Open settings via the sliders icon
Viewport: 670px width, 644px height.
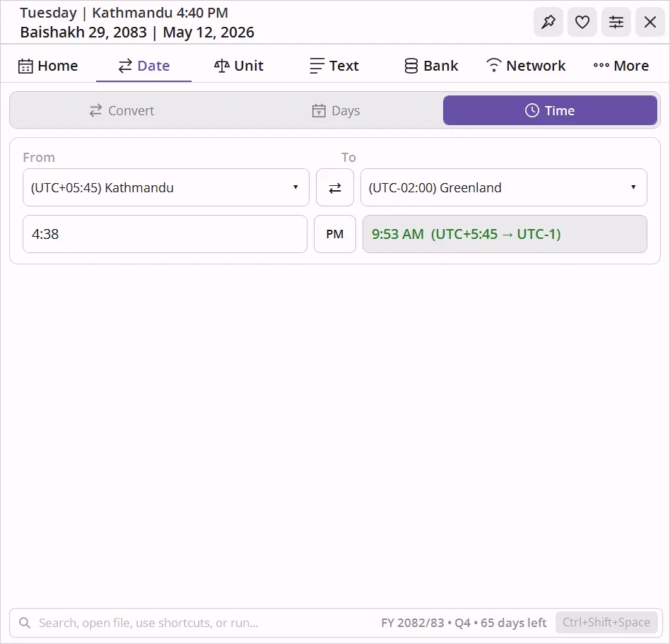click(616, 22)
